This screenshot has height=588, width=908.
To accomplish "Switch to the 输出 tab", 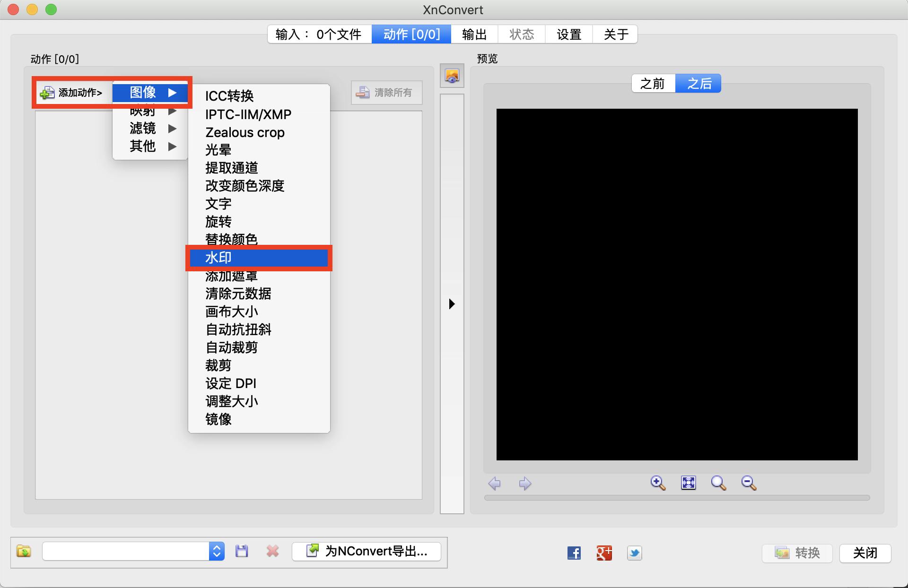I will point(474,35).
